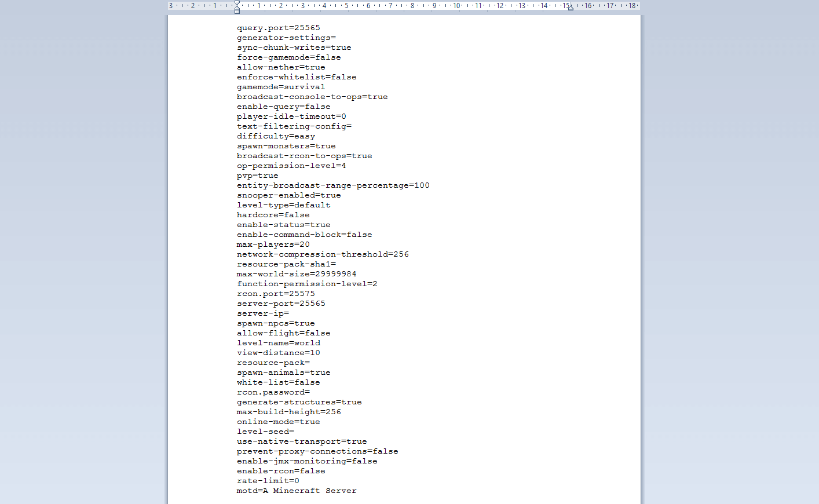The height and width of the screenshot is (504, 819).
Task: Click the line 'rcon.password='
Action: (273, 392)
